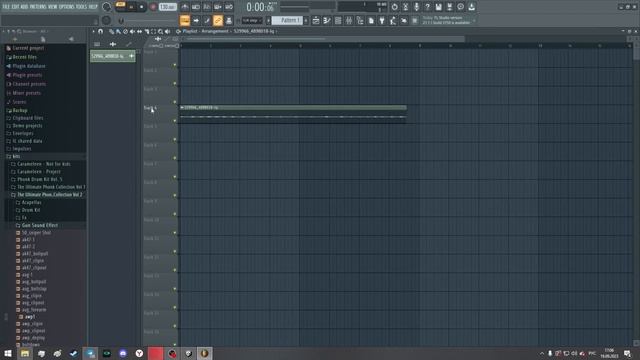This screenshot has height=360, width=640.
Task: Click the 529966 audio clip in picker
Action: [113, 56]
